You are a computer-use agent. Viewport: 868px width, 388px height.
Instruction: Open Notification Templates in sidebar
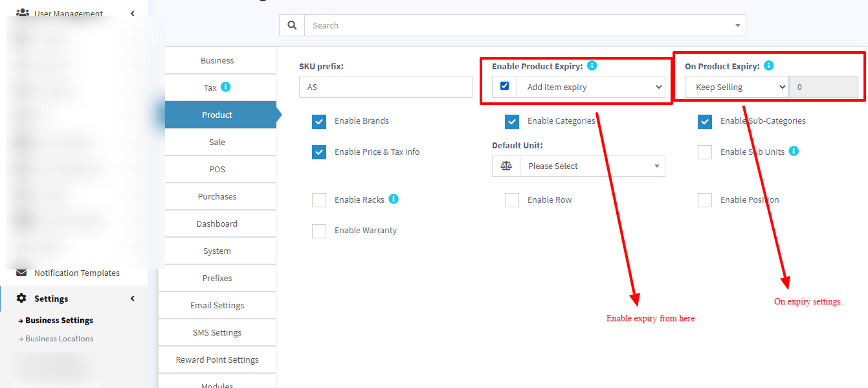(76, 273)
